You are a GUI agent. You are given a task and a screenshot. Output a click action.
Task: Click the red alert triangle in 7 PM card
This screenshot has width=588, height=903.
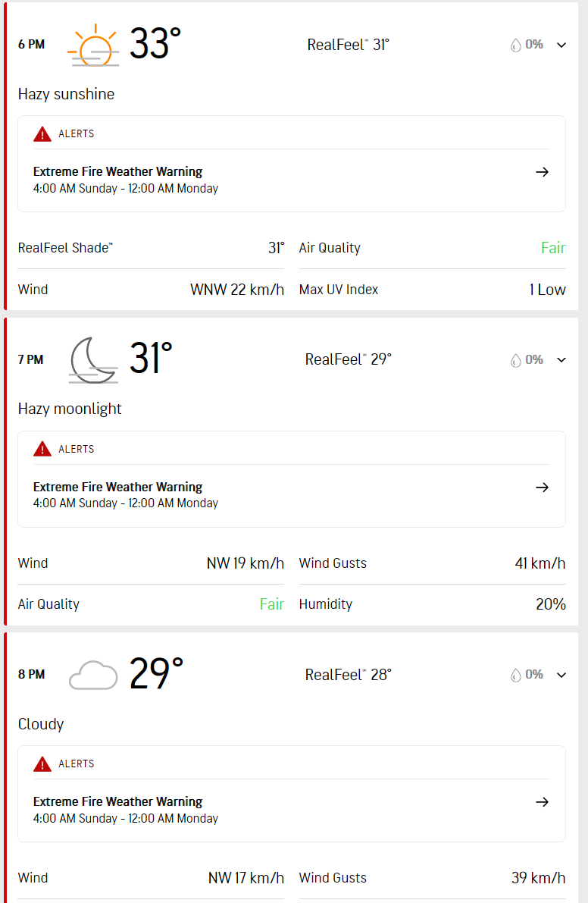42,449
